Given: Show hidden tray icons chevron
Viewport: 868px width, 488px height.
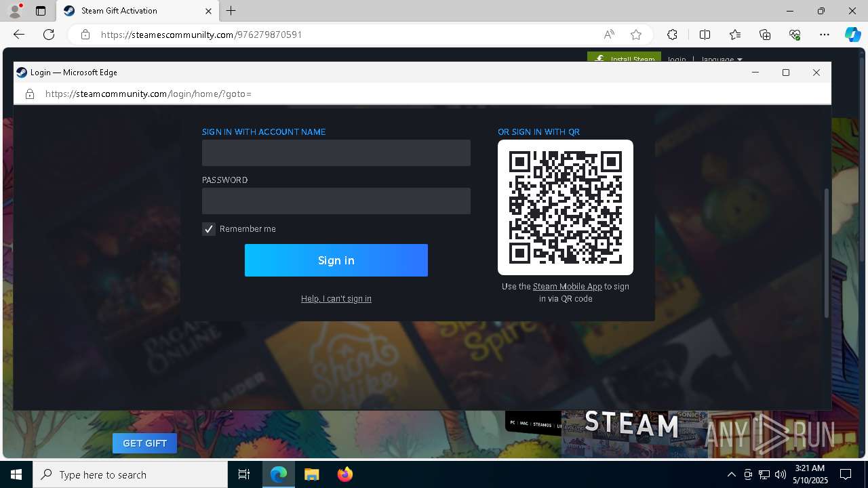Looking at the screenshot, I should pyautogui.click(x=731, y=474).
